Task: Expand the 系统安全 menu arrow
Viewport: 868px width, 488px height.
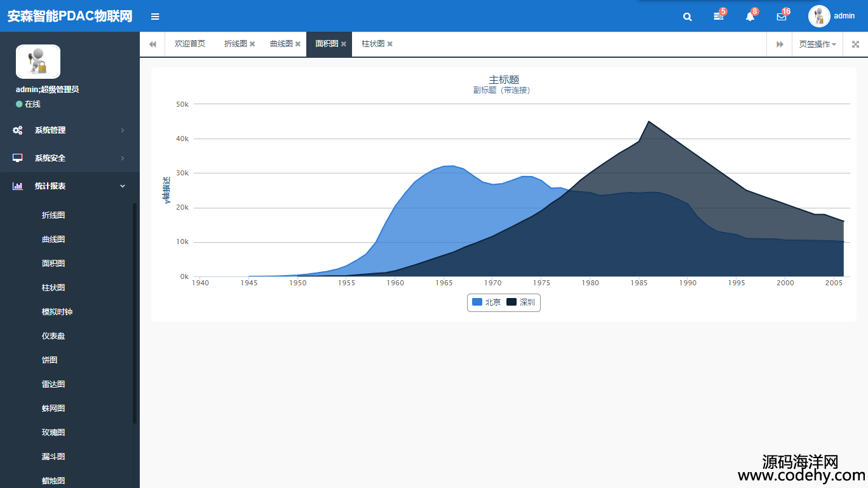Action: coord(123,158)
